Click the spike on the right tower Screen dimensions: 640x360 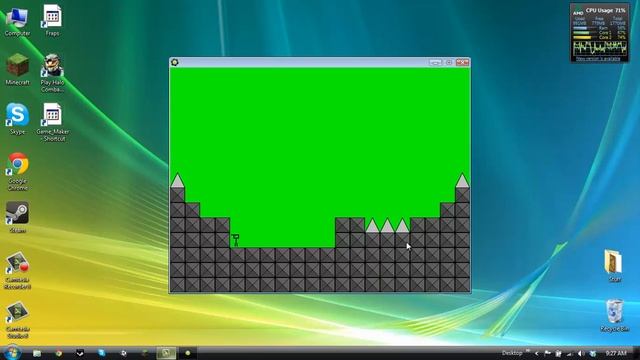[462, 180]
